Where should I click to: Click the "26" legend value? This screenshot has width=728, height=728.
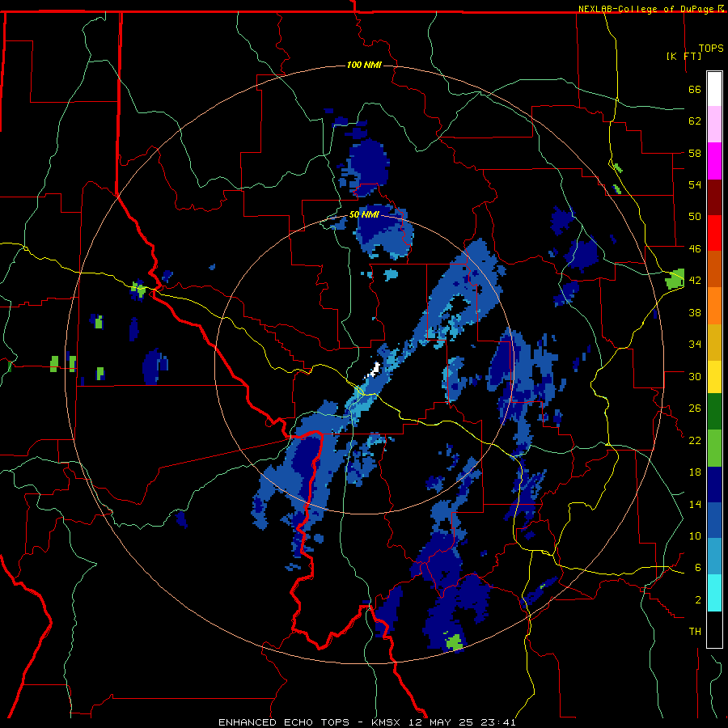[695, 408]
